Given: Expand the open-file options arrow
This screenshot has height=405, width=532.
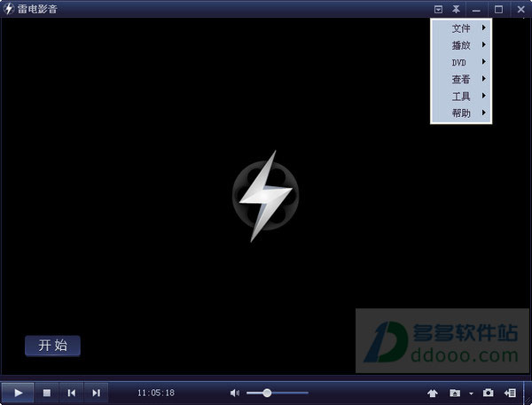Looking at the screenshot, I should coord(471,393).
